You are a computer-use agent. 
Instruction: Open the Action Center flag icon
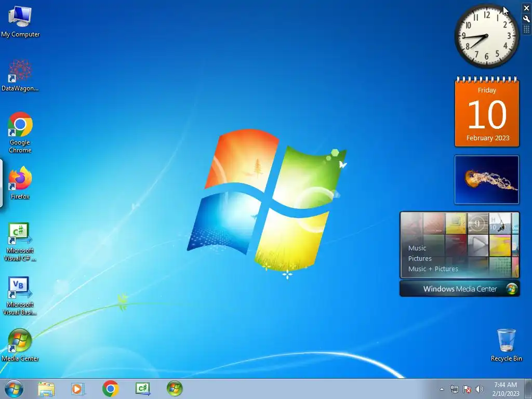coord(467,389)
